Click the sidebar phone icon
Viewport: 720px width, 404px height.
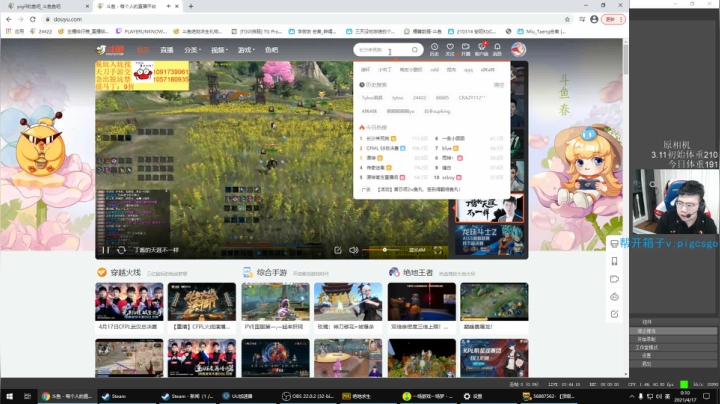[614, 261]
